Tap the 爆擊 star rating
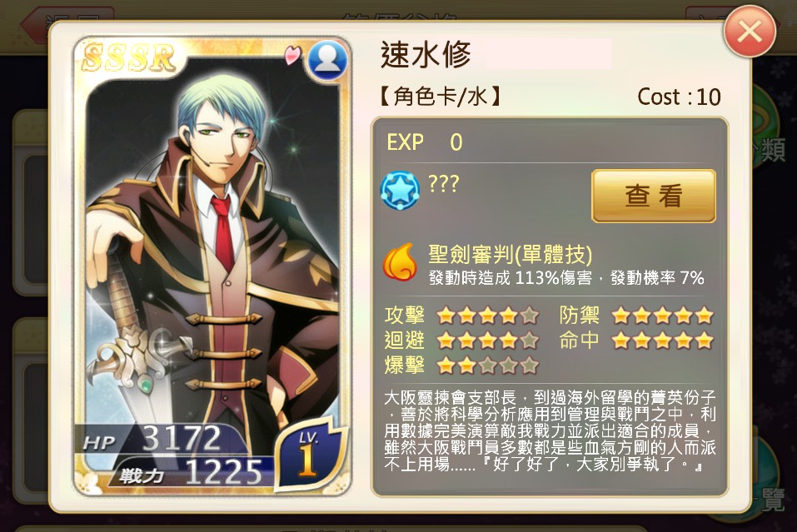The image size is (797, 532). [487, 365]
